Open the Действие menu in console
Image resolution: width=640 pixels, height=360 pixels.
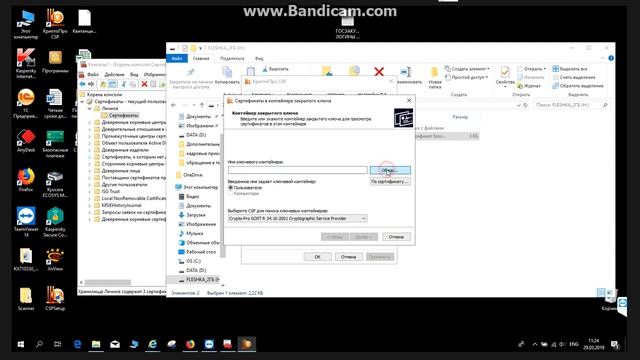click(114, 75)
